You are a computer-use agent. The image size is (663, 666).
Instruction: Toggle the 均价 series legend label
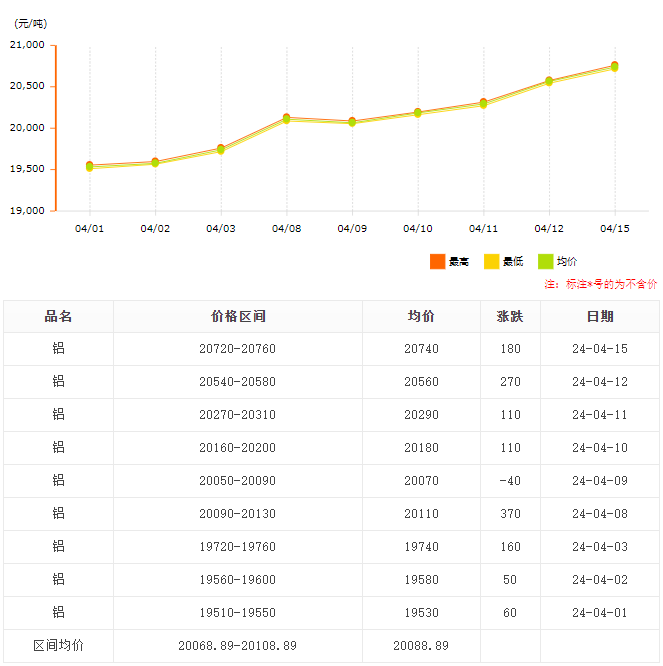[x=567, y=262]
